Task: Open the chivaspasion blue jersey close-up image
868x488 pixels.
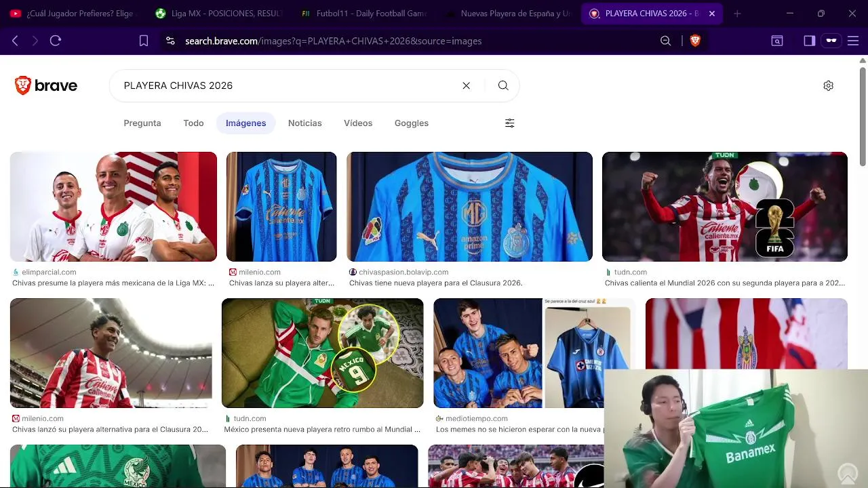Action: coord(469,207)
